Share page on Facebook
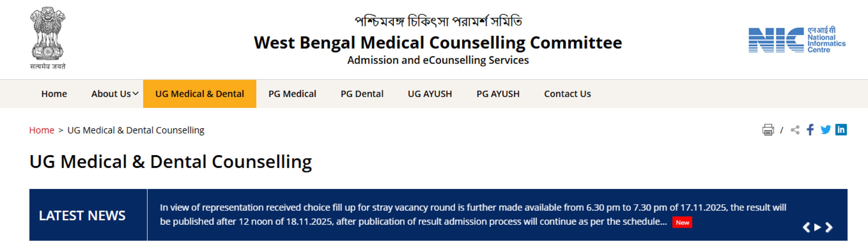This screenshot has width=868, height=249. [810, 130]
